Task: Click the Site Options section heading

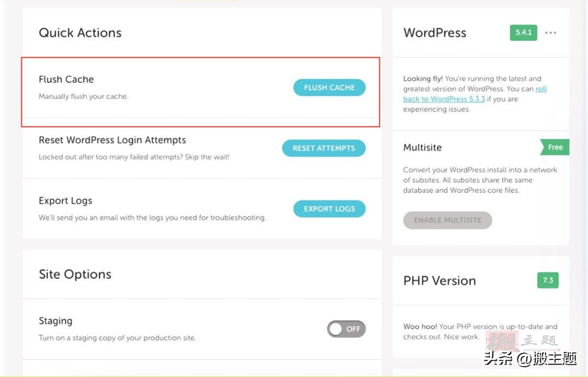Action: click(x=75, y=274)
